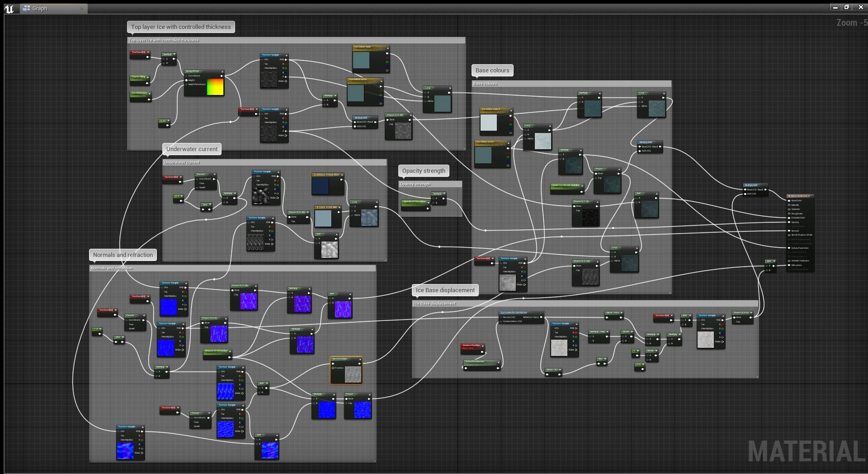Collapse the Desaturation node preview
The image size is (868, 474).
click(360, 359)
